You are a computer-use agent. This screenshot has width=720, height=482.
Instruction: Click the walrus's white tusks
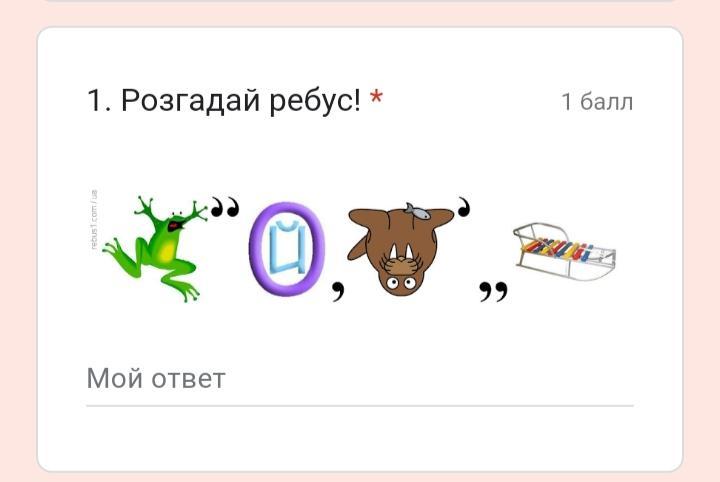click(x=401, y=253)
